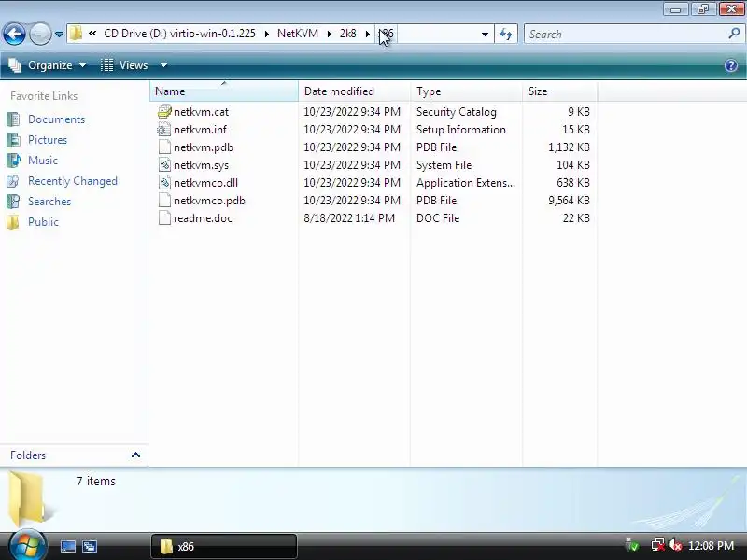This screenshot has height=560, width=747.
Task: Click the network status tray icon
Action: pos(657,545)
